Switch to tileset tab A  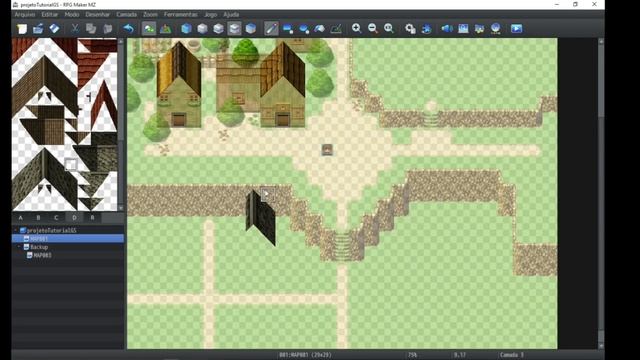(x=20, y=218)
